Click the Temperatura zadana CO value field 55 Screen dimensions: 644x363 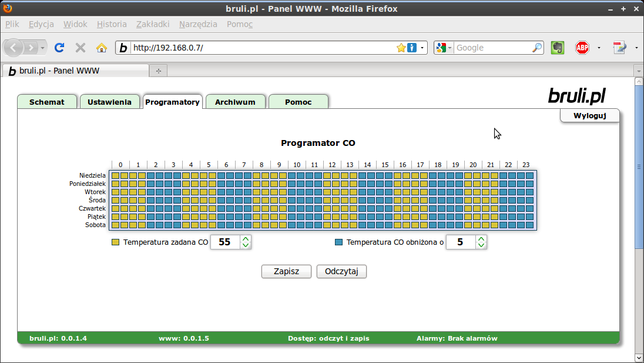(x=224, y=242)
